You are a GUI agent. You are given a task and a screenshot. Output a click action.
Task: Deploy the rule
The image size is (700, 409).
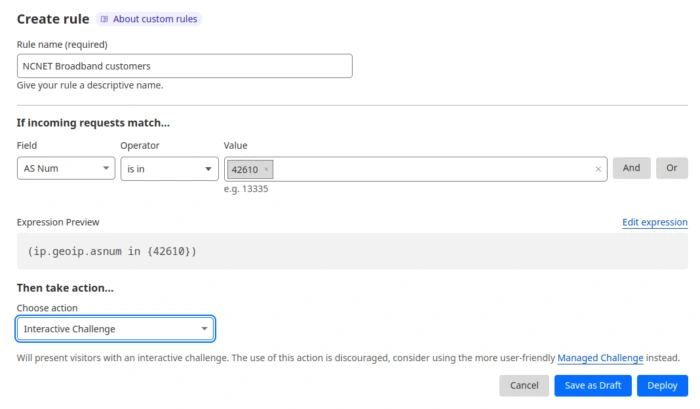tap(662, 385)
